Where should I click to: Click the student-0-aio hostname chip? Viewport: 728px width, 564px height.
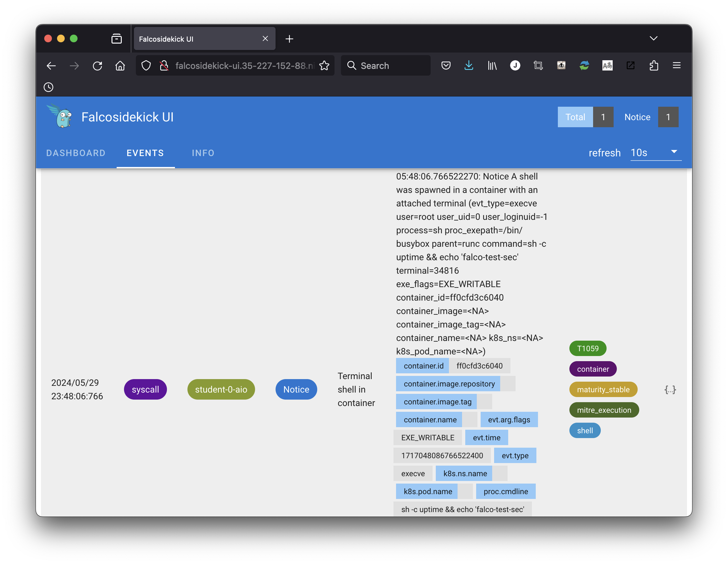click(221, 389)
